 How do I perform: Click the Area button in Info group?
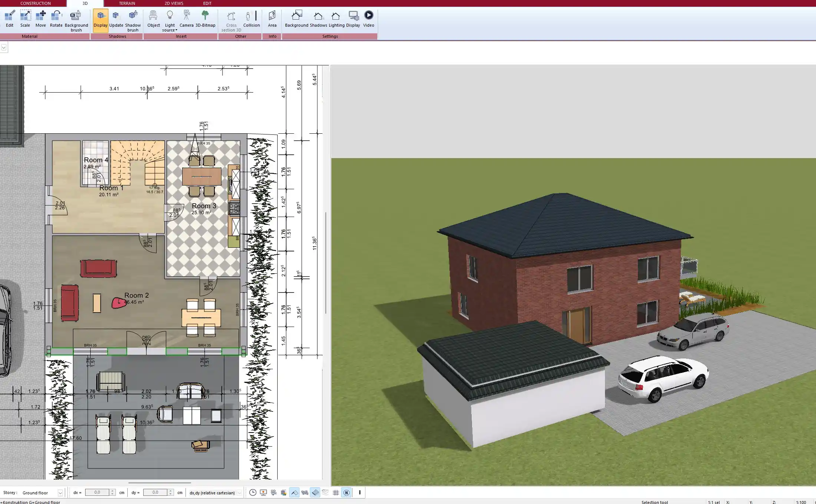coord(272,19)
